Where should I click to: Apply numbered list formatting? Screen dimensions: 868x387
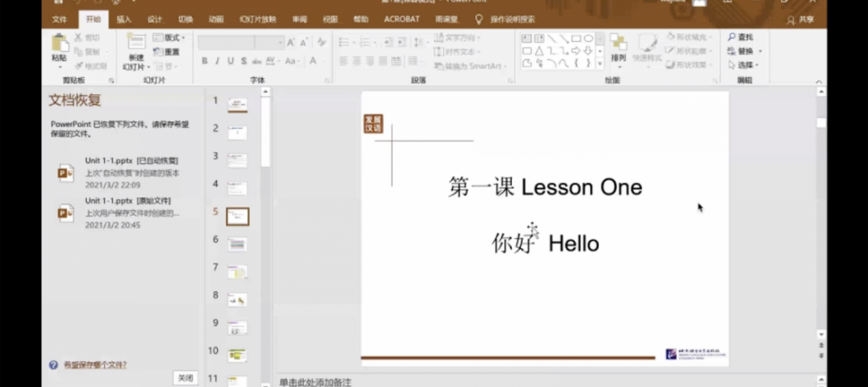366,43
